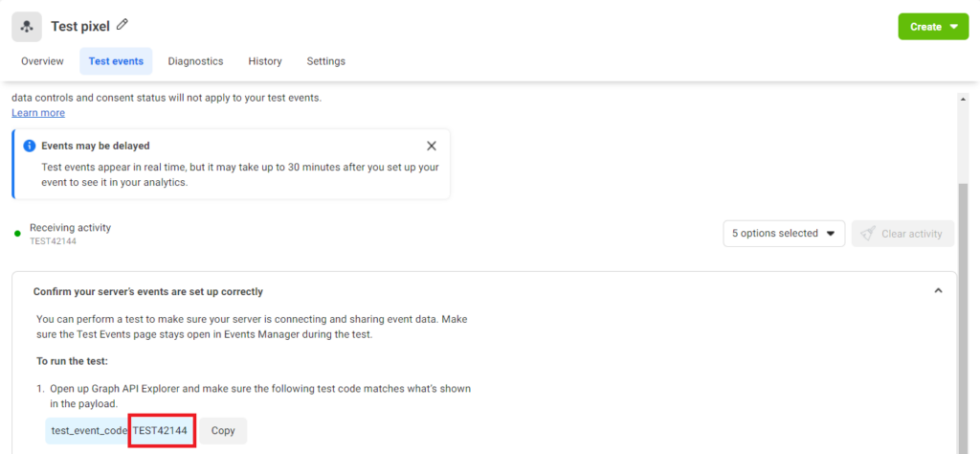Click the pencil edit name icon

[122, 25]
